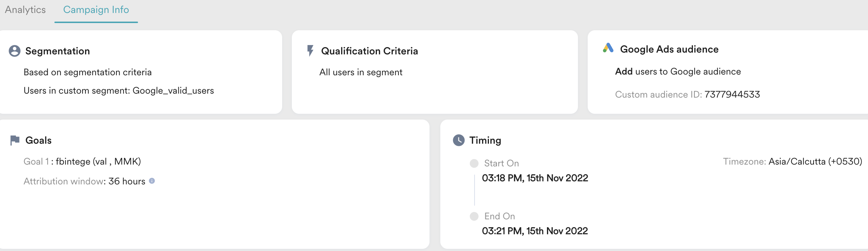The height and width of the screenshot is (251, 868).
Task: Click the Goals flag icon
Action: click(15, 140)
